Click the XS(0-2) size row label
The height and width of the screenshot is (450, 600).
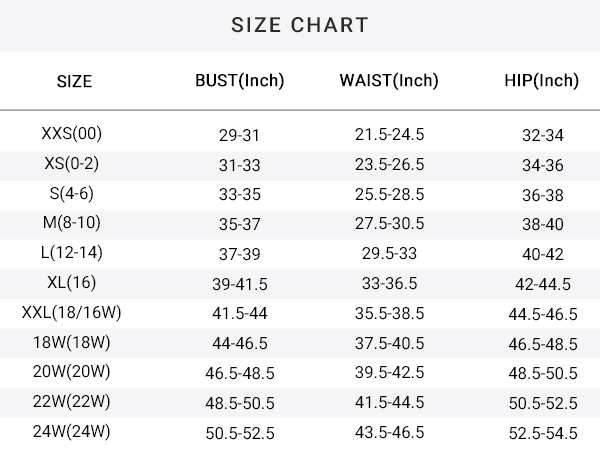click(72, 163)
